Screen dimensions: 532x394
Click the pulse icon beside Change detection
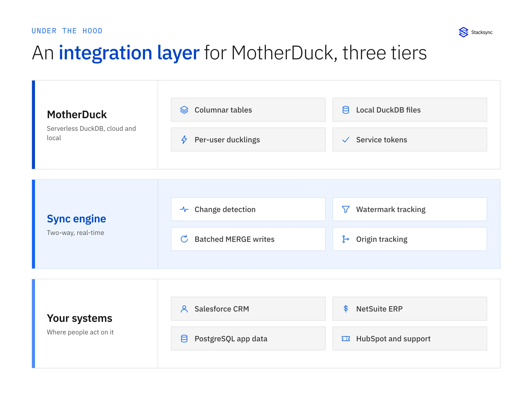click(184, 209)
